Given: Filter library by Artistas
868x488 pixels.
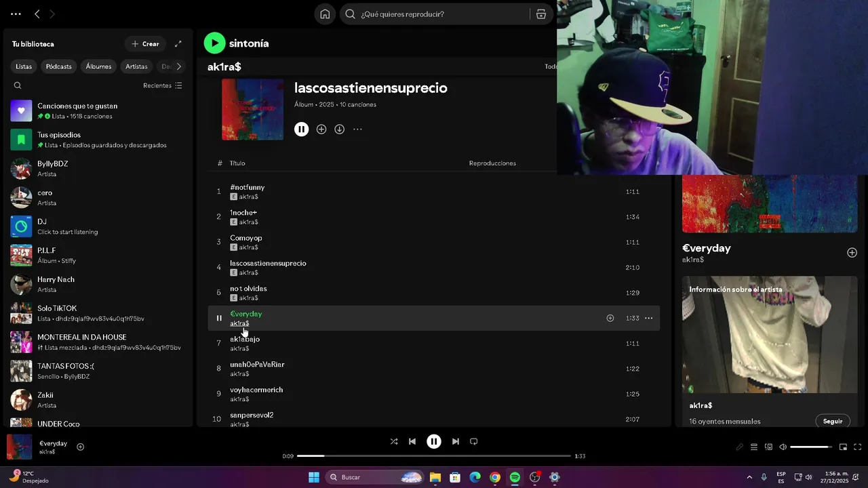Looking at the screenshot, I should 136,66.
